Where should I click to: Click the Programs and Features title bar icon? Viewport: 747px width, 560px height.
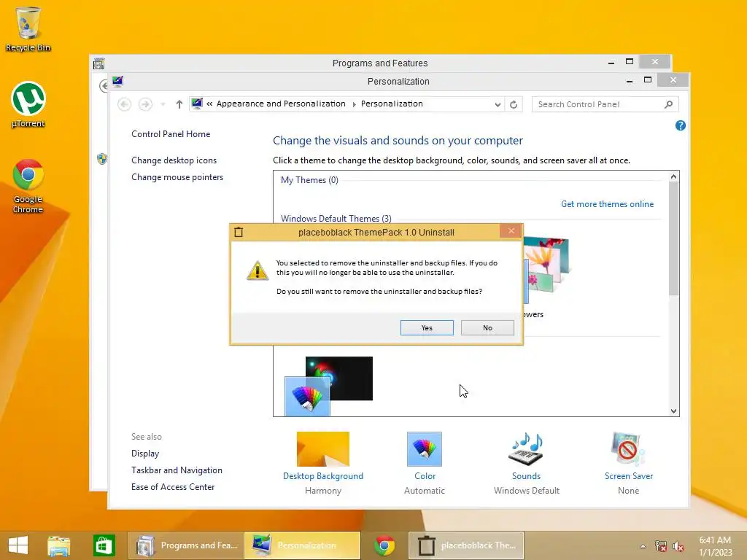click(x=99, y=63)
